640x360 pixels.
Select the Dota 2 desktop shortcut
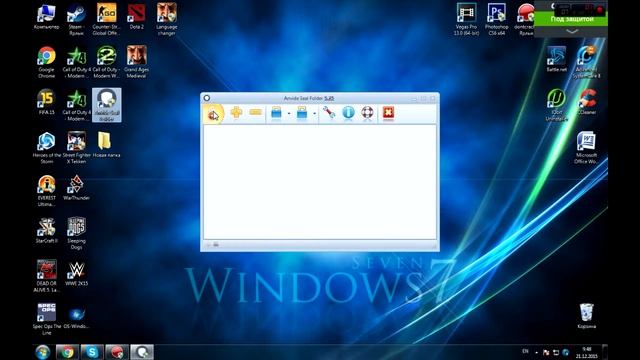(136, 17)
